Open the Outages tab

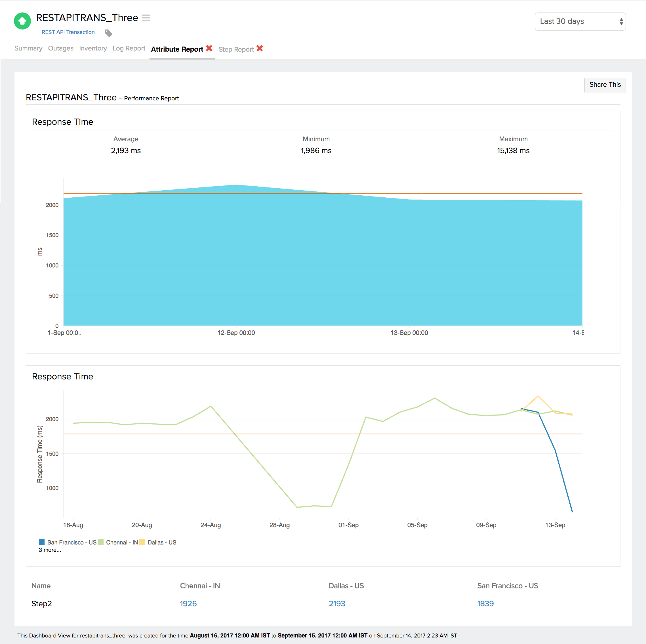60,48
